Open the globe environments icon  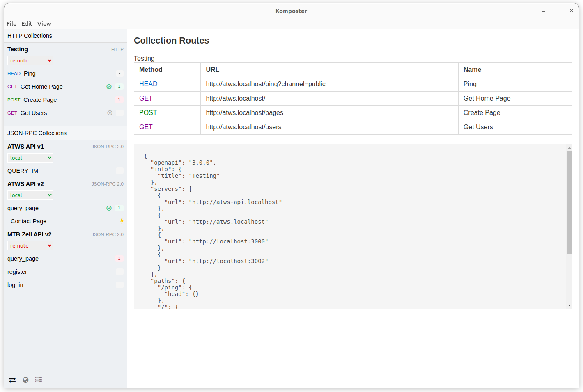(x=25, y=380)
